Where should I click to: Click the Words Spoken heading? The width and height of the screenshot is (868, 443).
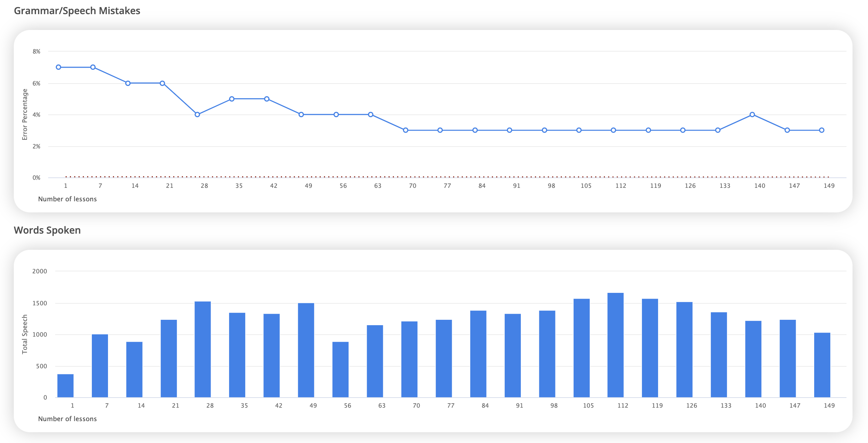coord(47,230)
